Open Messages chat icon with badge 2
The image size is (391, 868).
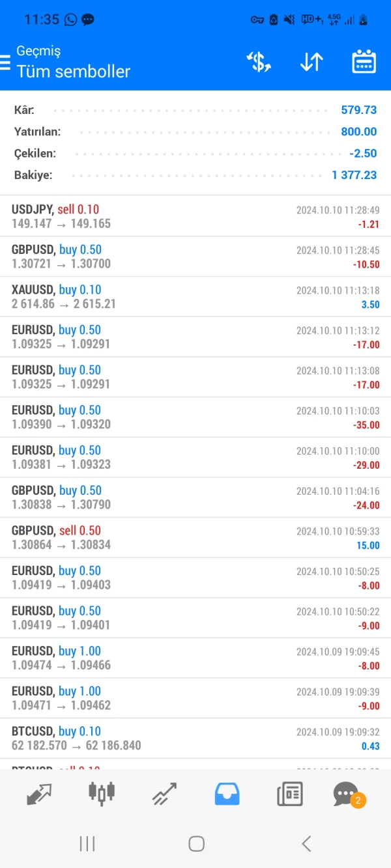347,794
